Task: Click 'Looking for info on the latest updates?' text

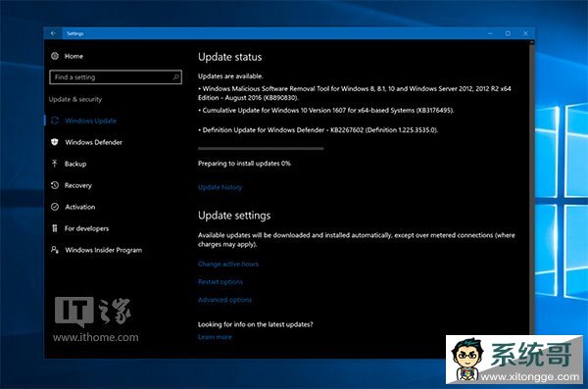Action: coord(256,324)
